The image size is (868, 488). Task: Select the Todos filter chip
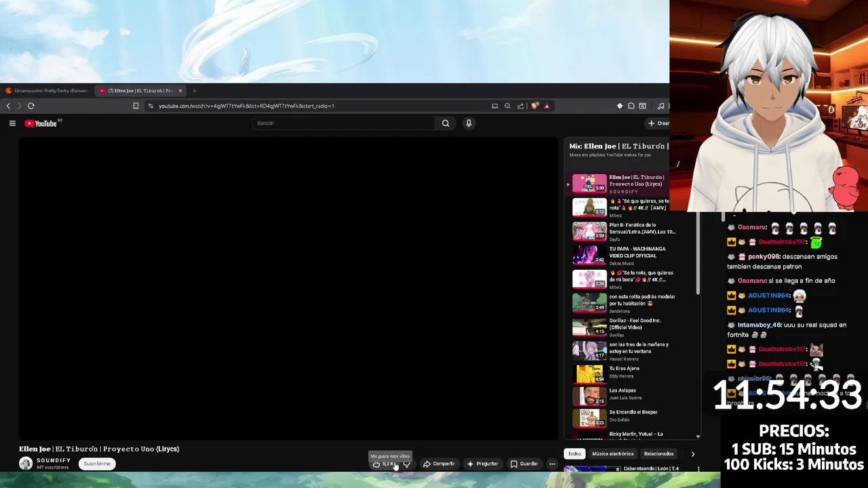(x=574, y=454)
